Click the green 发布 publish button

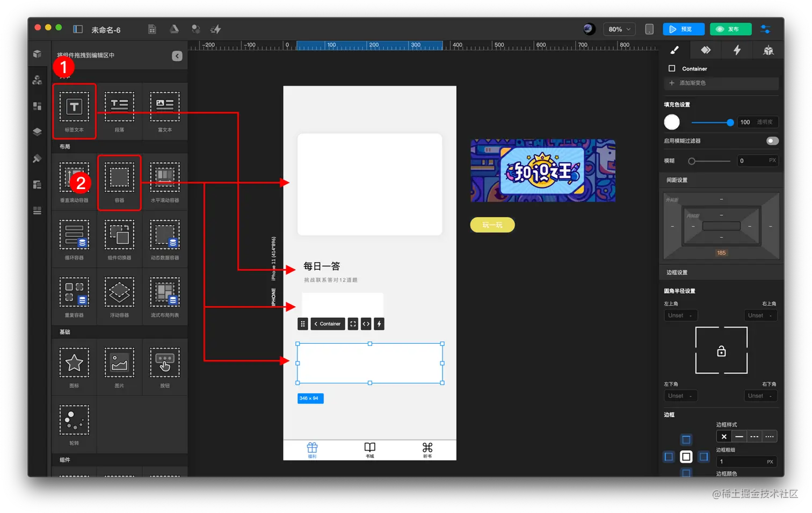(x=730, y=29)
